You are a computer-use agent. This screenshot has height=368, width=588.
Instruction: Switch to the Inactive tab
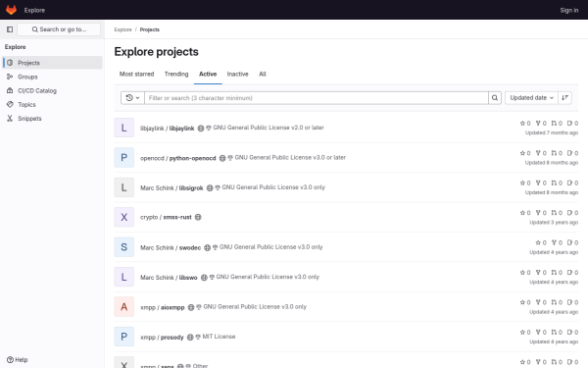tap(237, 74)
